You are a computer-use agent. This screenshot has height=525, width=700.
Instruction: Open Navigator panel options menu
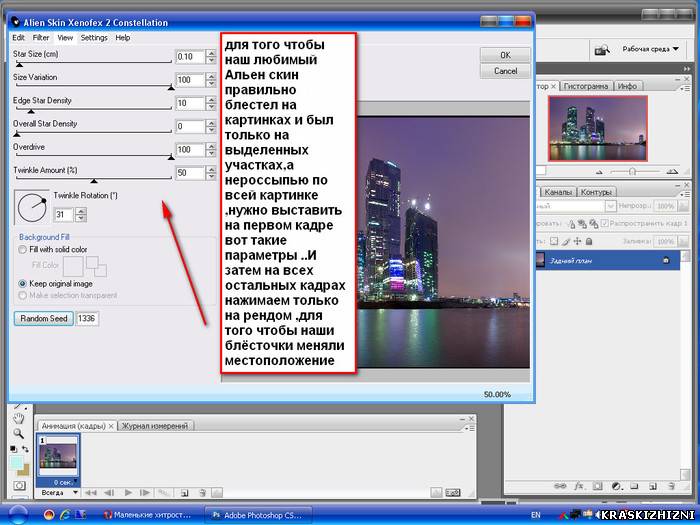684,88
